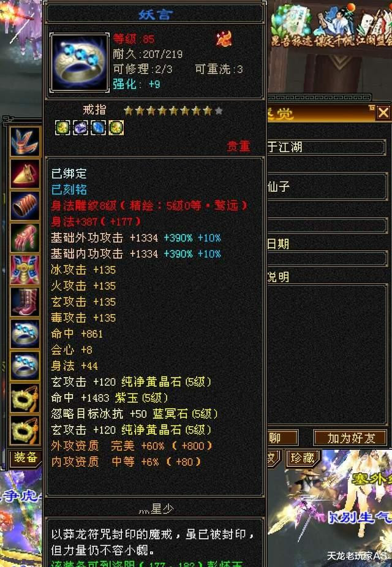Select the red boots equipment slot
The width and height of the screenshot is (392, 567).
click(24, 302)
